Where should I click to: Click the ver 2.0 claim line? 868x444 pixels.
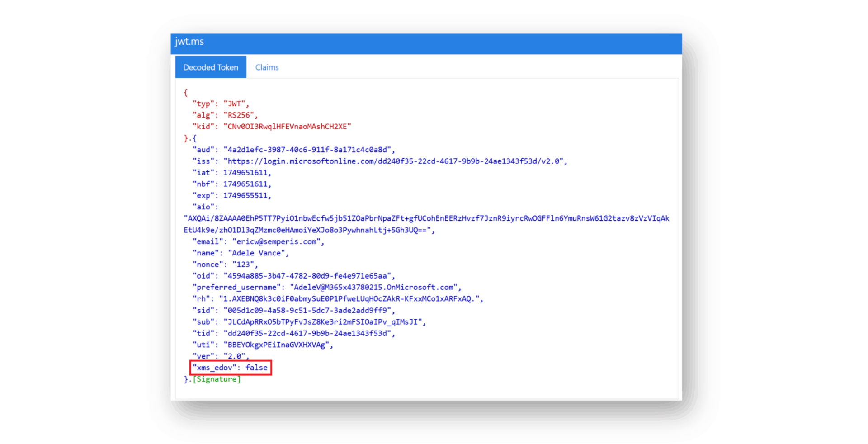(x=221, y=356)
